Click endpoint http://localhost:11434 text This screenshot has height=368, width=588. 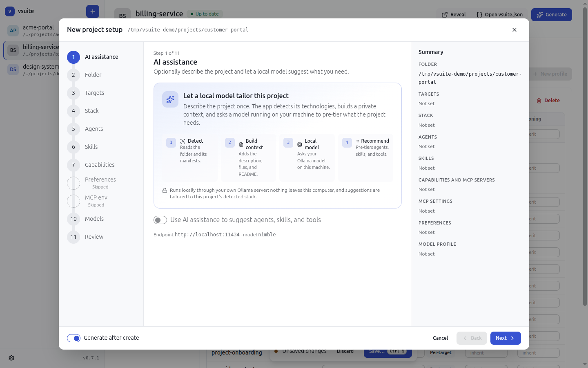207,235
